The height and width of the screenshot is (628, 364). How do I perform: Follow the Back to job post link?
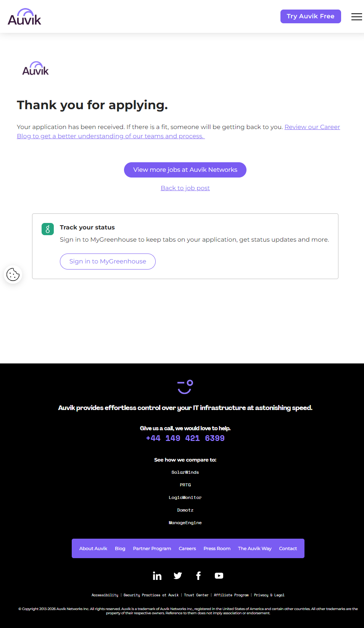pos(185,188)
